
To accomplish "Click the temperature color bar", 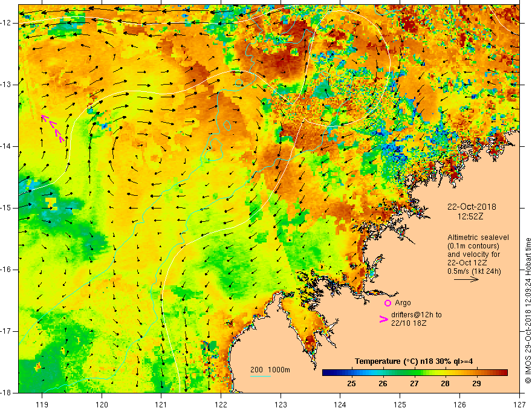I will pos(415,373).
